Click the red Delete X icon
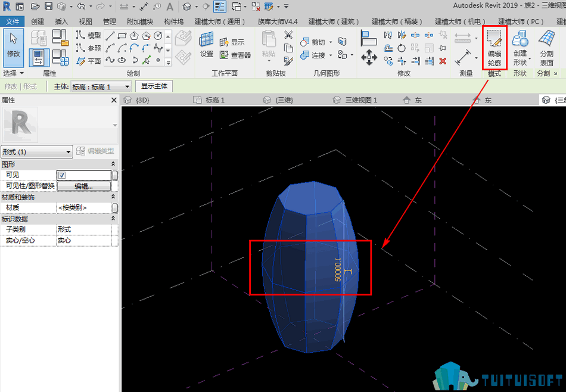 coord(443,61)
